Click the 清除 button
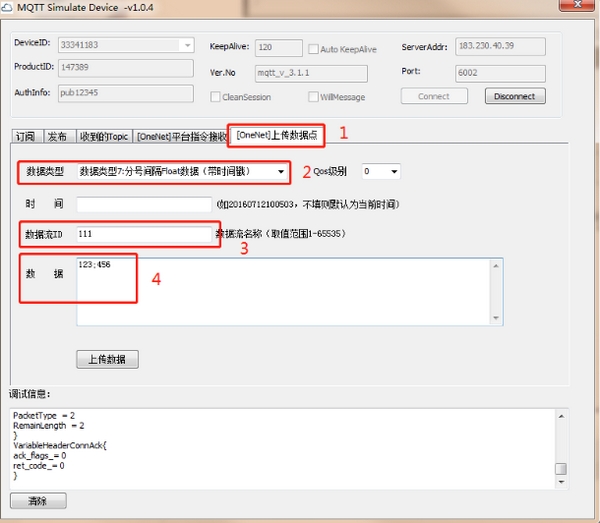Screen dimensions: 600x523 pyautogui.click(x=38, y=500)
